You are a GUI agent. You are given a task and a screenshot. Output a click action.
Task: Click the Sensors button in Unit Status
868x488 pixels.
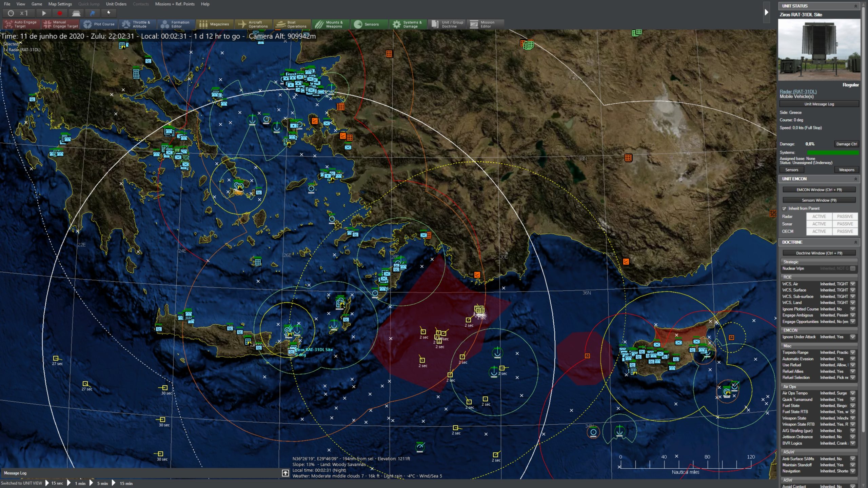point(792,170)
